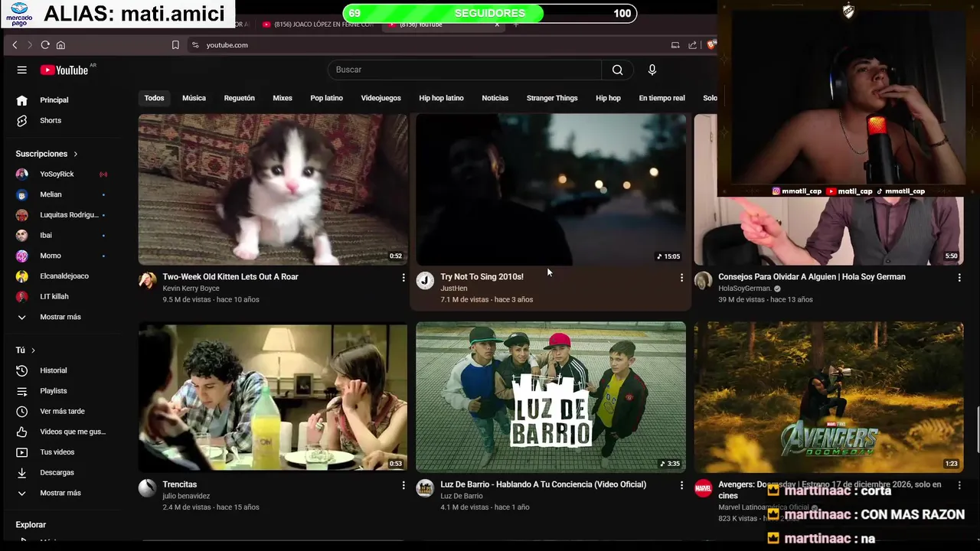Expand Mostrar más under subscriptions
This screenshot has height=551, width=980.
click(64, 317)
